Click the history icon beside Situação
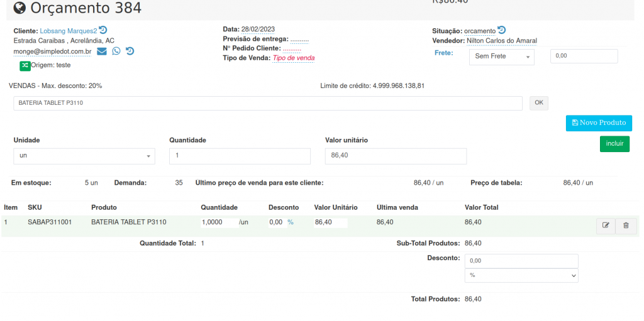The height and width of the screenshot is (321, 644). coord(502,30)
